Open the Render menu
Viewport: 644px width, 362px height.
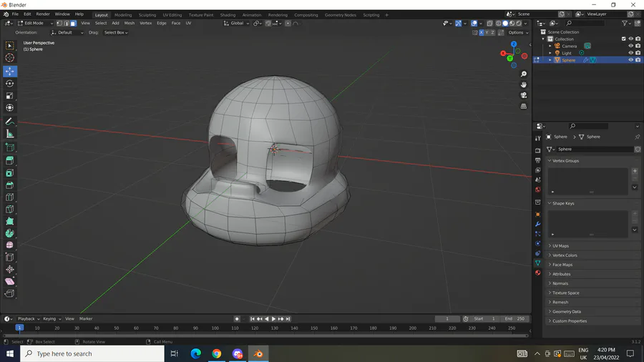(x=43, y=14)
